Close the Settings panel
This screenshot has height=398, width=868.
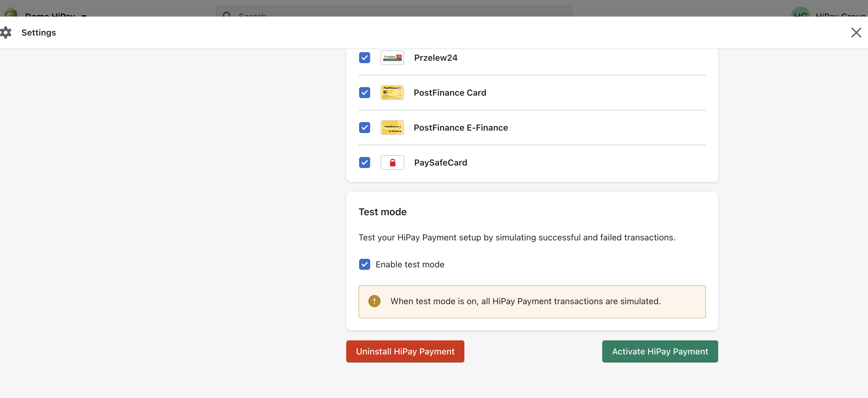tap(856, 33)
